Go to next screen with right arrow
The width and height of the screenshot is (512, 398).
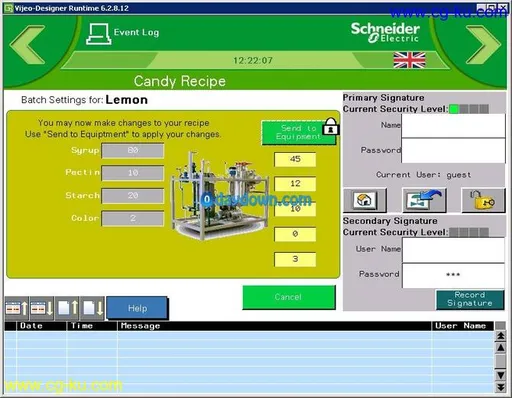(483, 45)
